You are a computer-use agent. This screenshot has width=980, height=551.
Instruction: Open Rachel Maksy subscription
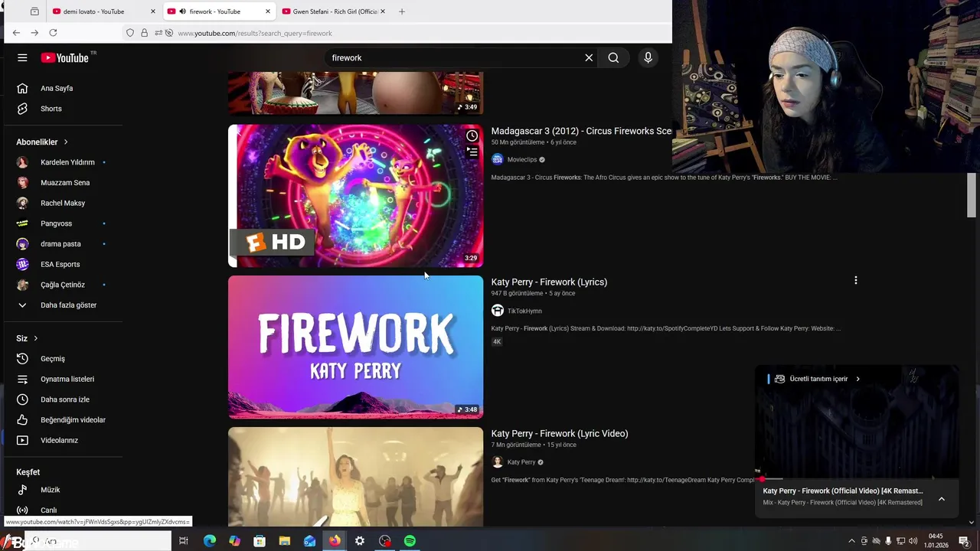(64, 203)
